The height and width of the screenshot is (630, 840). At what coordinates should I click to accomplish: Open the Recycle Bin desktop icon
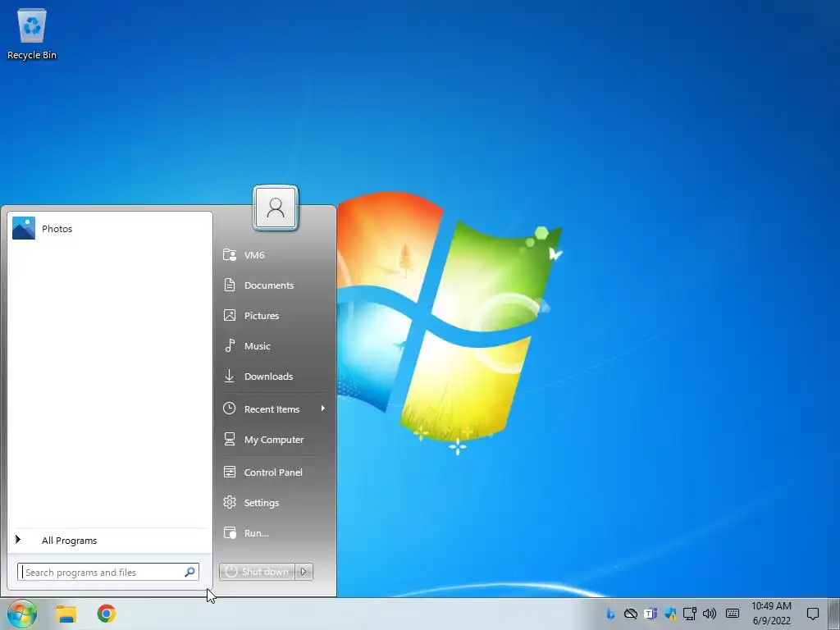(32, 34)
